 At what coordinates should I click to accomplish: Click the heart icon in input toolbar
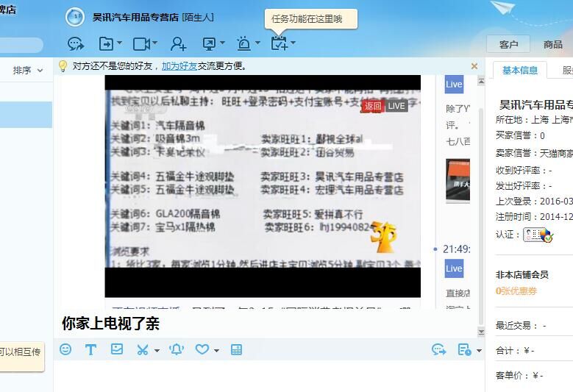click(202, 349)
